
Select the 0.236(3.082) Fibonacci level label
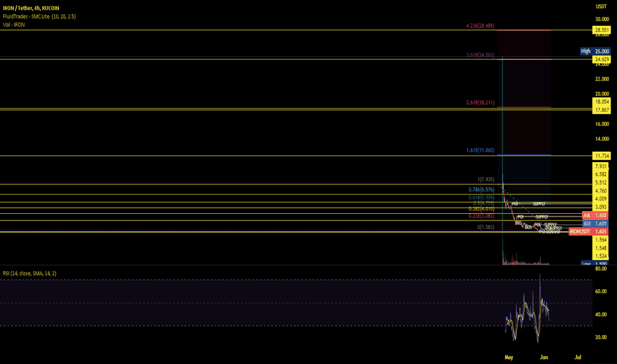point(481,216)
